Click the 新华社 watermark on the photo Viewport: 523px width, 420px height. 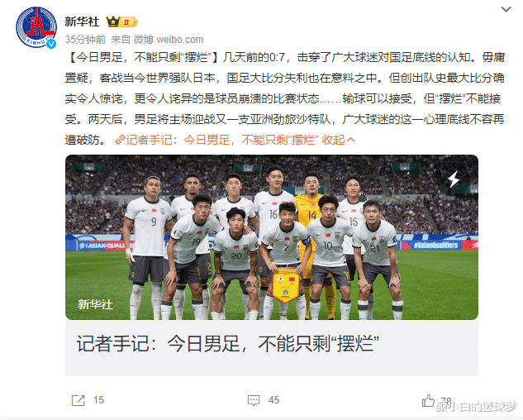click(95, 304)
